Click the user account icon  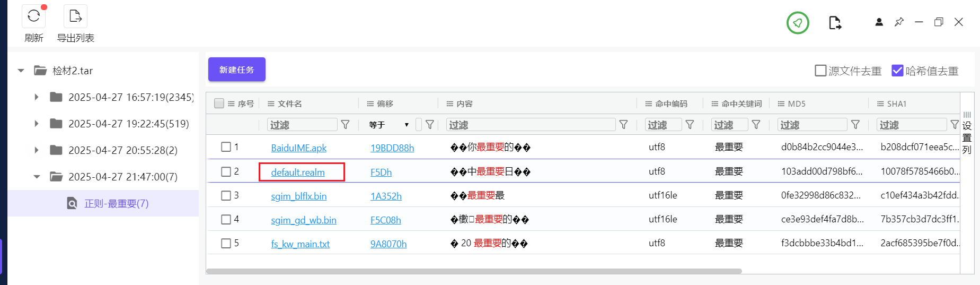(879, 22)
